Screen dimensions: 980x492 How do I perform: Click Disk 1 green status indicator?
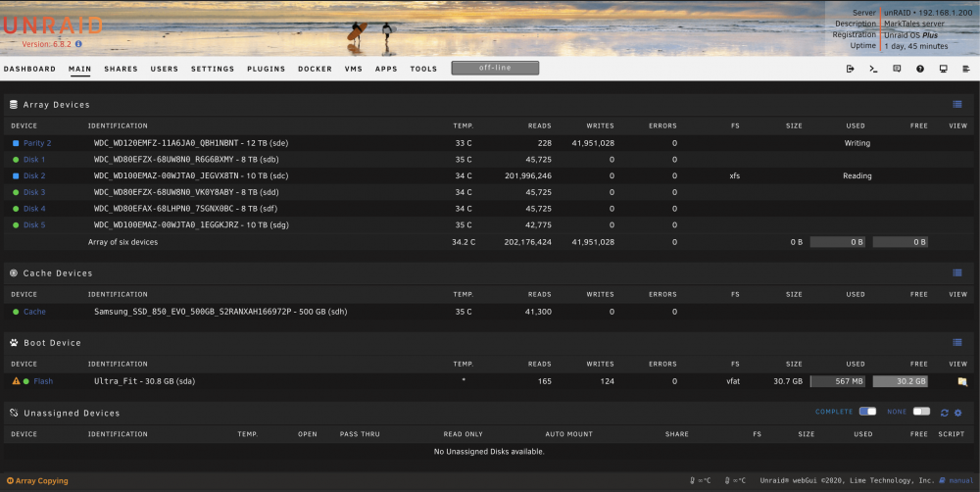coord(16,160)
